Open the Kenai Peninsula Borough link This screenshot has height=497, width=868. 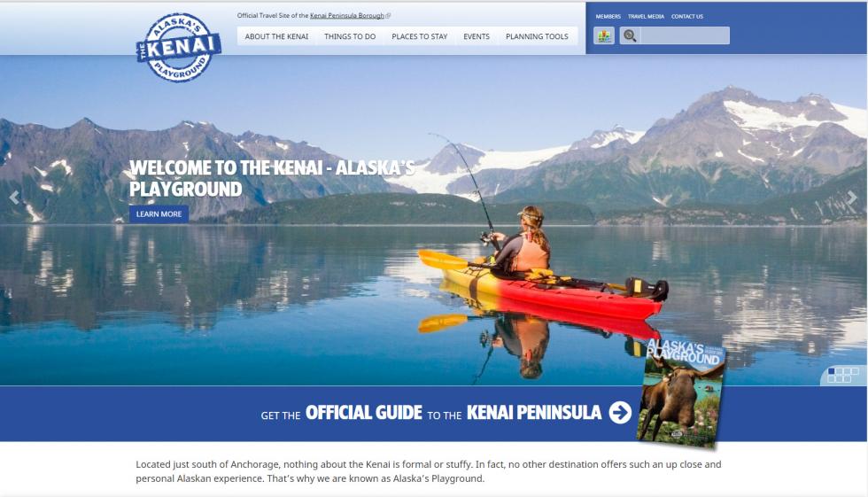[347, 15]
